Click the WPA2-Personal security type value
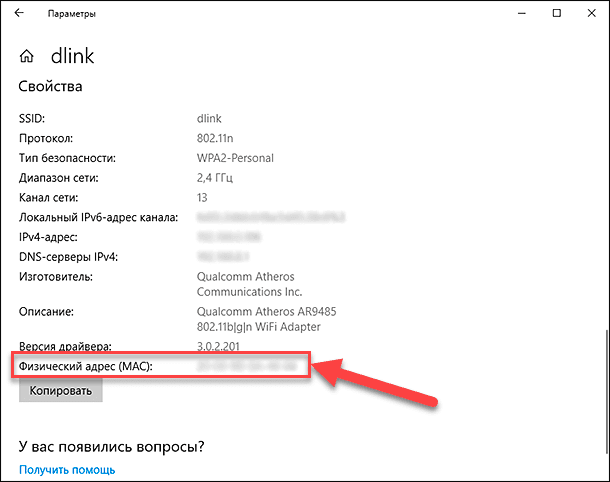610x482 pixels. (235, 158)
